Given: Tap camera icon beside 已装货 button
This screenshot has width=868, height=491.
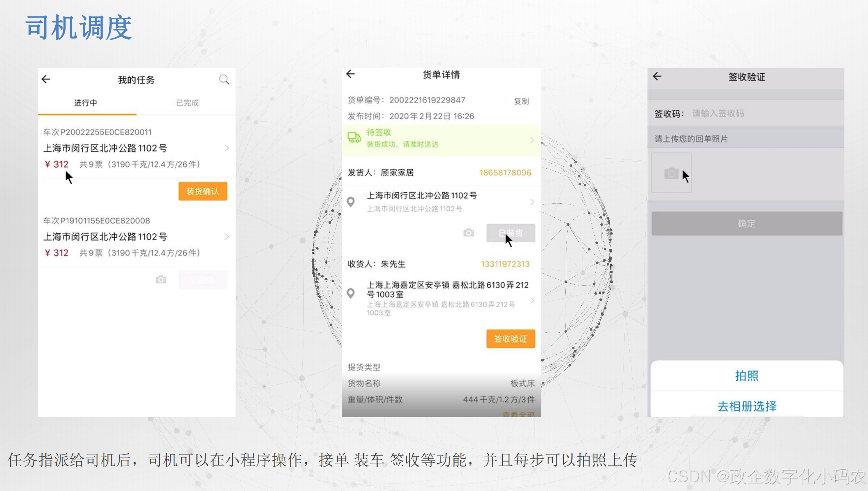Looking at the screenshot, I should tap(469, 233).
